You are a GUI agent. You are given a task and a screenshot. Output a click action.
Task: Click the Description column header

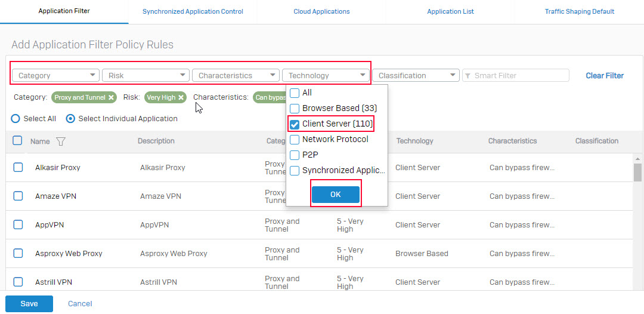click(156, 141)
